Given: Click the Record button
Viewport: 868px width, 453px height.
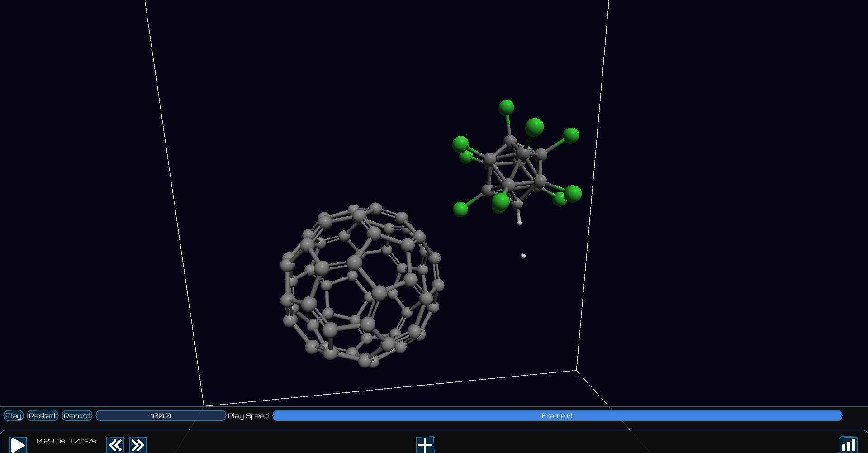Looking at the screenshot, I should click(77, 415).
